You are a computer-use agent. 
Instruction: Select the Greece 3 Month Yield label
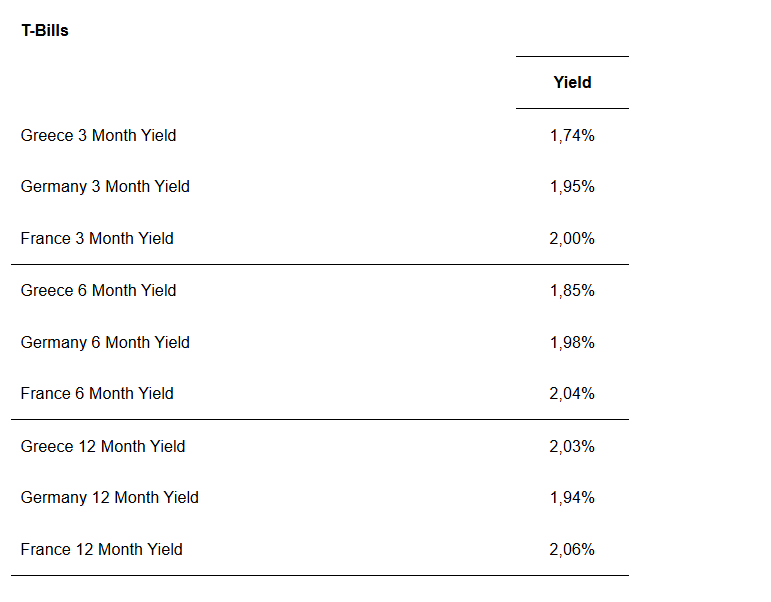point(98,135)
